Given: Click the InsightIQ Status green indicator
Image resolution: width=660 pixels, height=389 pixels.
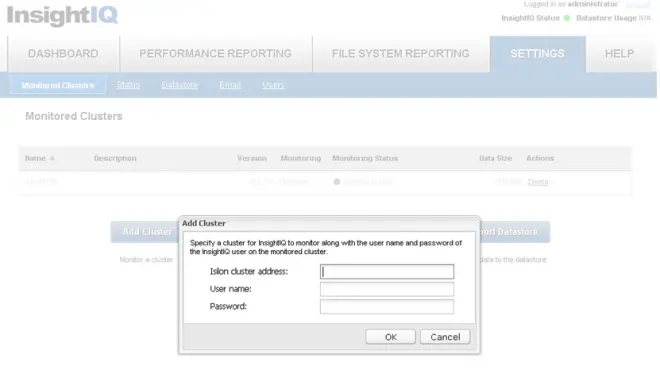Looking at the screenshot, I should [x=567, y=18].
